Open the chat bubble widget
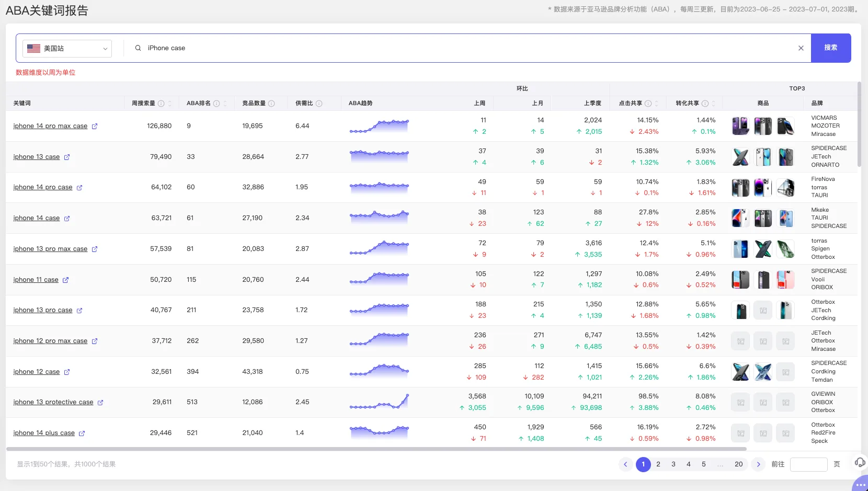The image size is (868, 491). click(x=861, y=484)
